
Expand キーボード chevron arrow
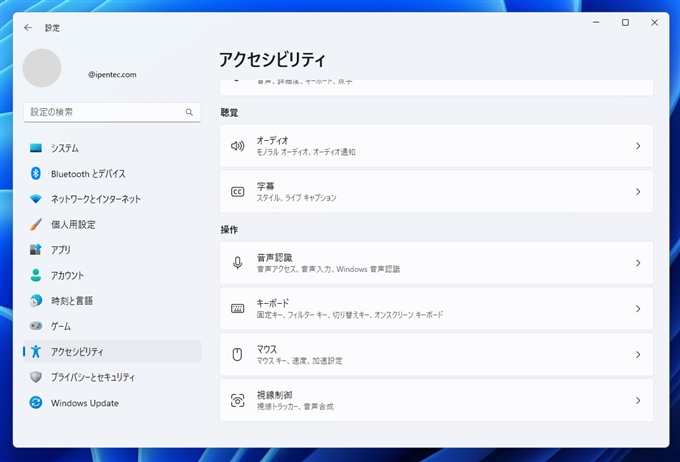tap(638, 308)
